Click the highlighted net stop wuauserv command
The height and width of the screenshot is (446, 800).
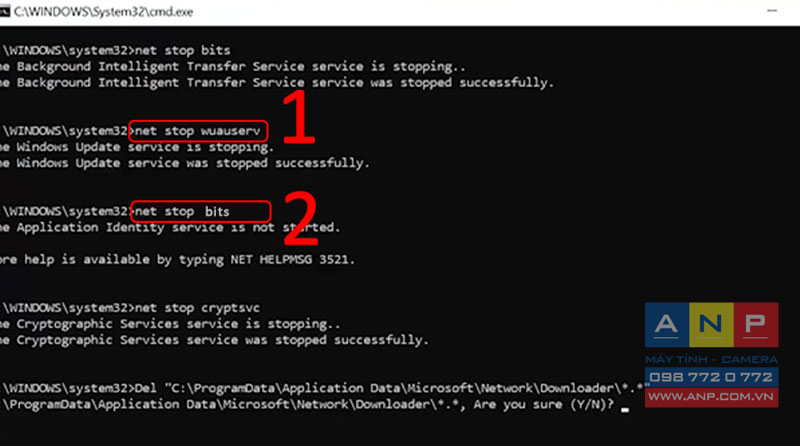click(198, 131)
